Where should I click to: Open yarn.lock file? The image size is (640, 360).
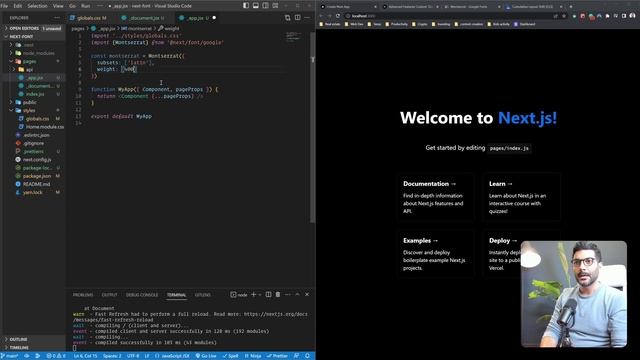pyautogui.click(x=33, y=192)
